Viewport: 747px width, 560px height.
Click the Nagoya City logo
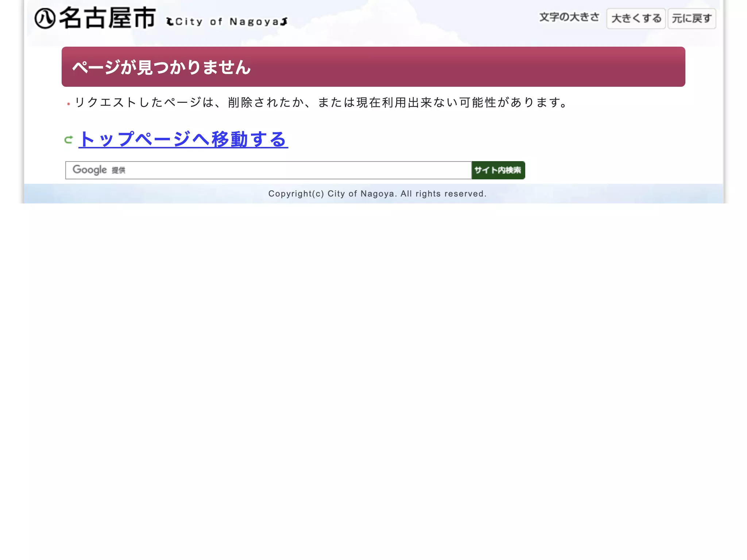pos(161,18)
